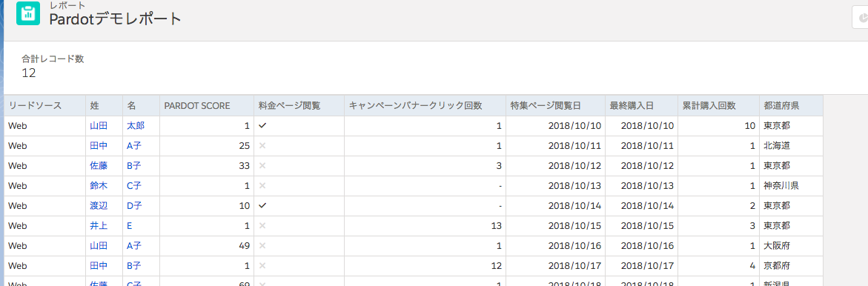
Task: Select the 北海道 prefecture cell
Action: point(791,145)
